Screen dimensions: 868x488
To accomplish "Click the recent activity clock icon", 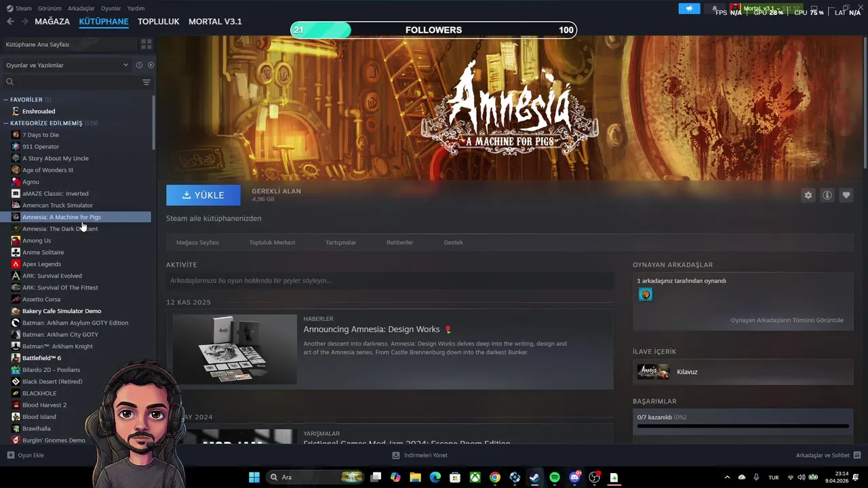I will [x=139, y=65].
